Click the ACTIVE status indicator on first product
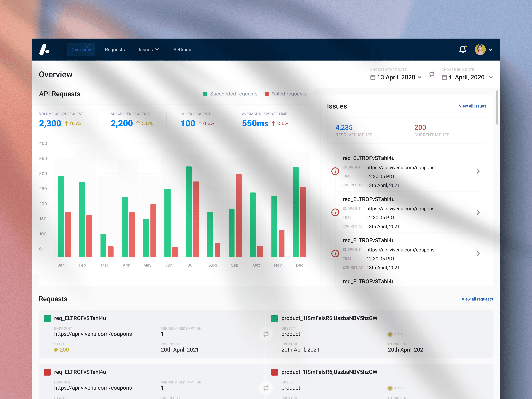Image resolution: width=532 pixels, height=399 pixels. coord(390,334)
